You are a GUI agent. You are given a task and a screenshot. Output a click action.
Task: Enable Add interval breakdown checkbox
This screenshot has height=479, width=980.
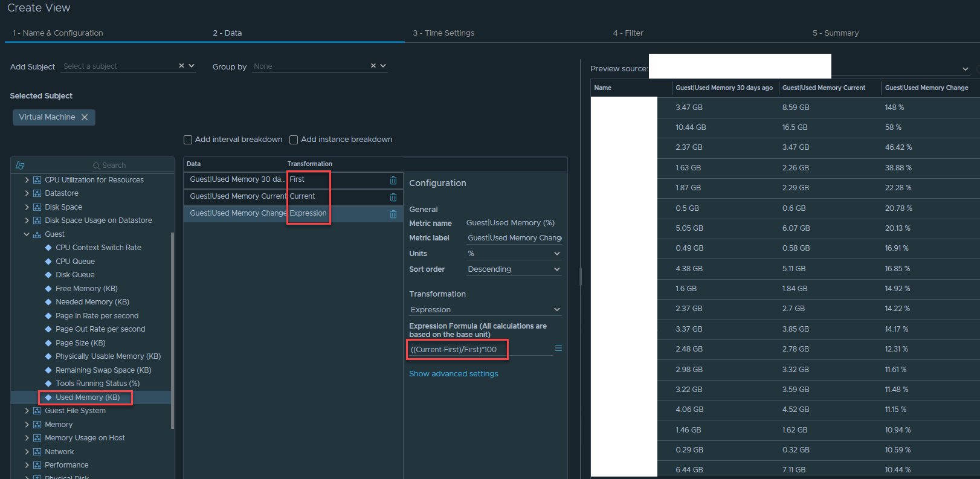pyautogui.click(x=188, y=140)
